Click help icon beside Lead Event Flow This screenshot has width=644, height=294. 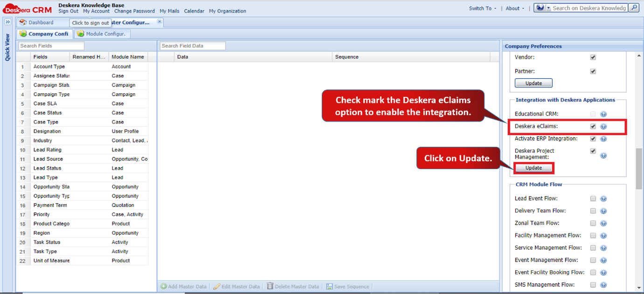point(603,198)
